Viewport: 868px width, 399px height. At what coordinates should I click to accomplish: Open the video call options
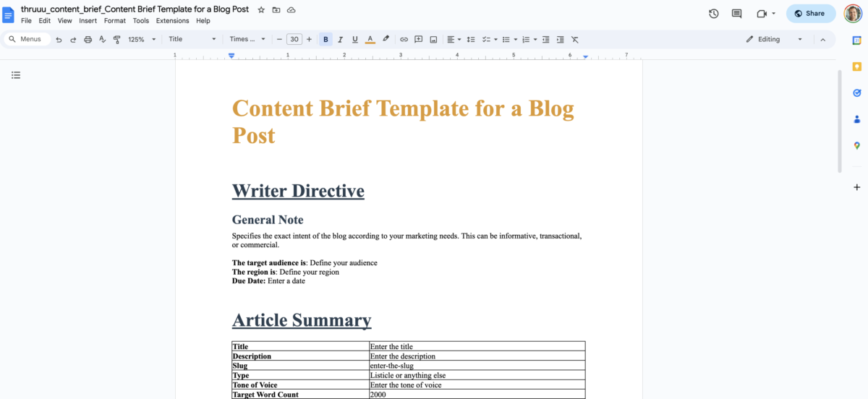[x=765, y=14]
